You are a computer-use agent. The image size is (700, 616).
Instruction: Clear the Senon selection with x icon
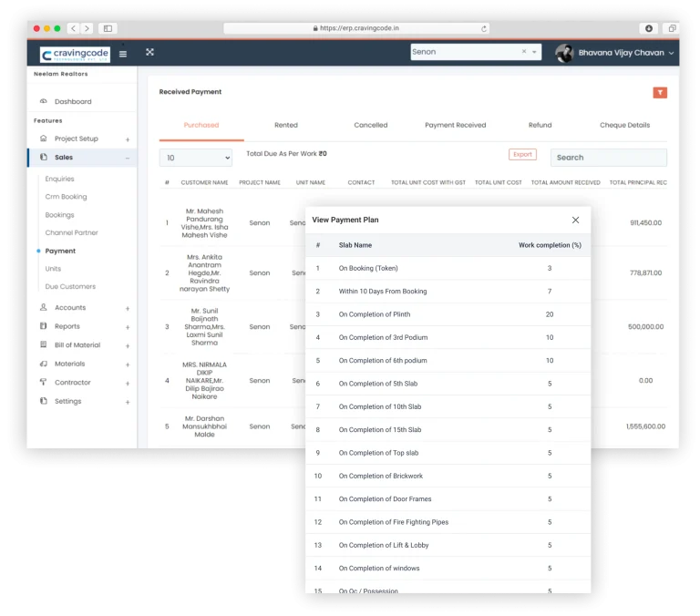[x=524, y=52]
